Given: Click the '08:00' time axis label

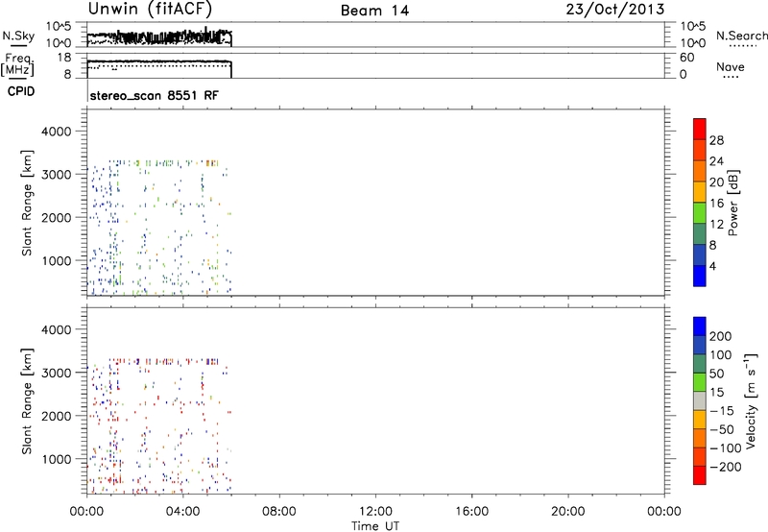Looking at the screenshot, I should [x=278, y=512].
